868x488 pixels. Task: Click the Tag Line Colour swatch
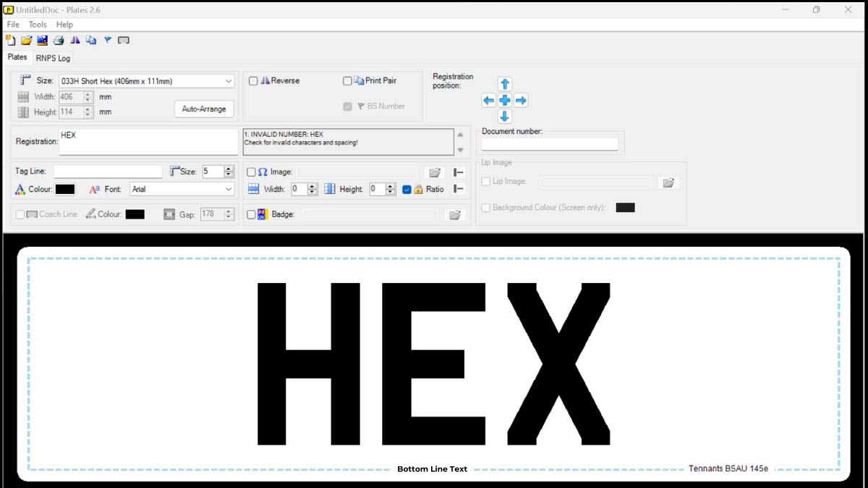[x=65, y=189]
